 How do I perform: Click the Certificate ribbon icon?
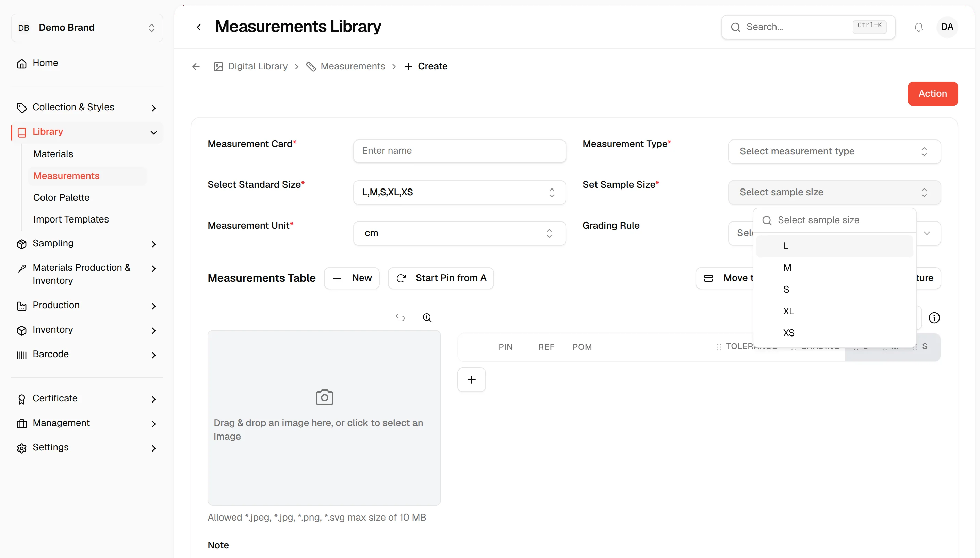(x=22, y=399)
